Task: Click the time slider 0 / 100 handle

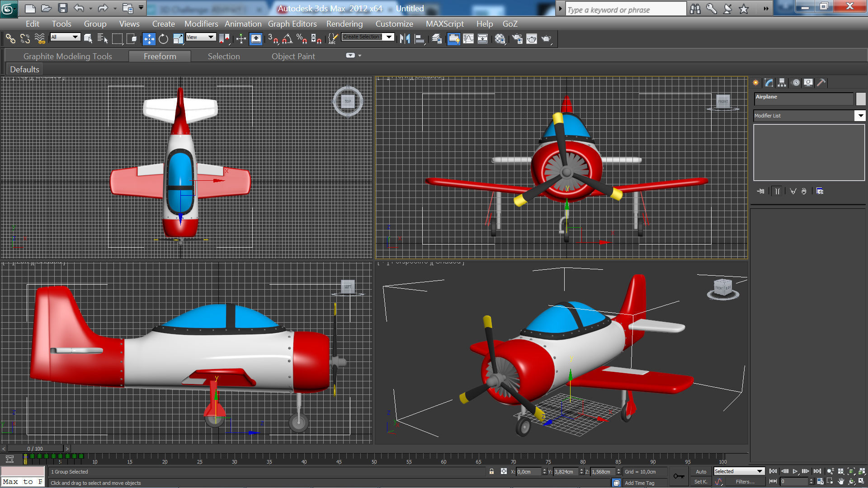Action: pyautogui.click(x=35, y=449)
